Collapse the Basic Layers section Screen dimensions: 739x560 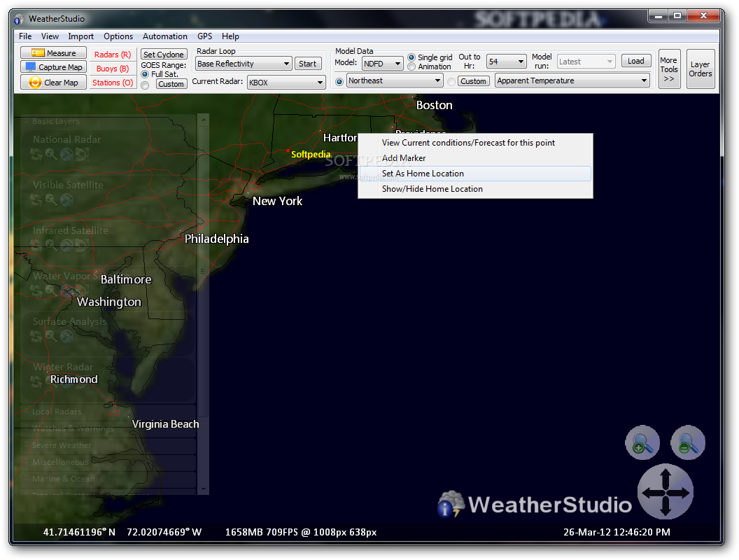27,122
